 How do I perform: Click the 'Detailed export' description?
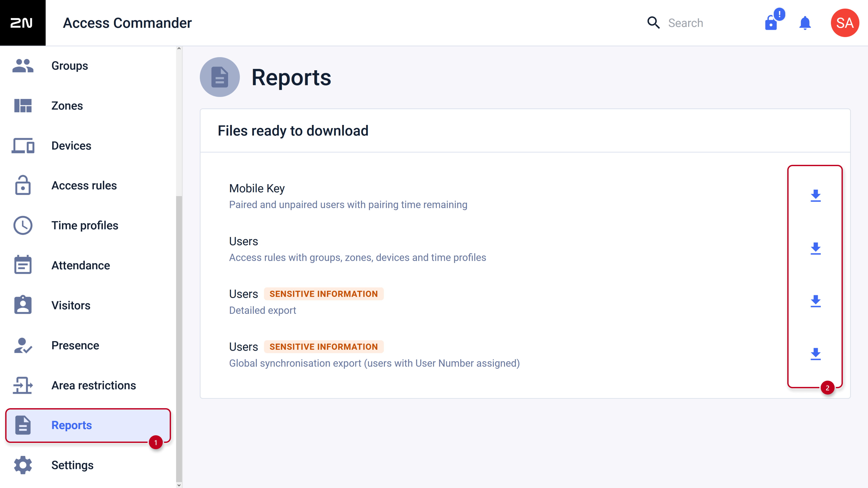263,310
